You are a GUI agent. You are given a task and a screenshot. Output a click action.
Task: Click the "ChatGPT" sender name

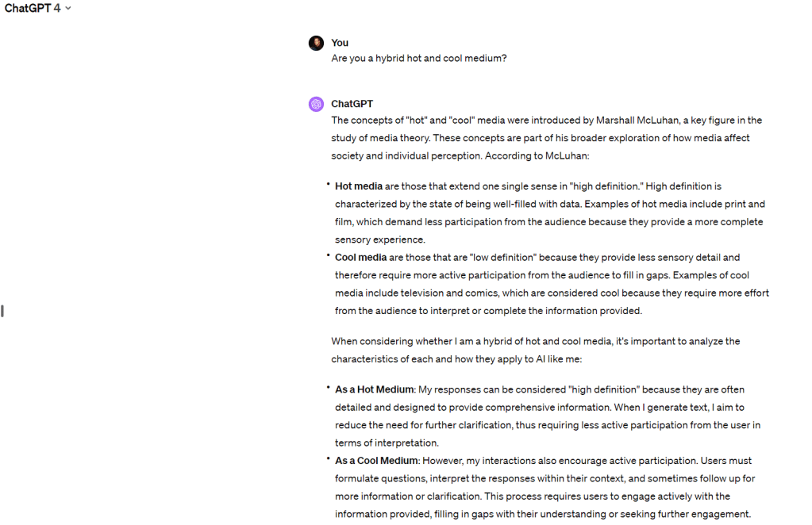[x=352, y=104]
